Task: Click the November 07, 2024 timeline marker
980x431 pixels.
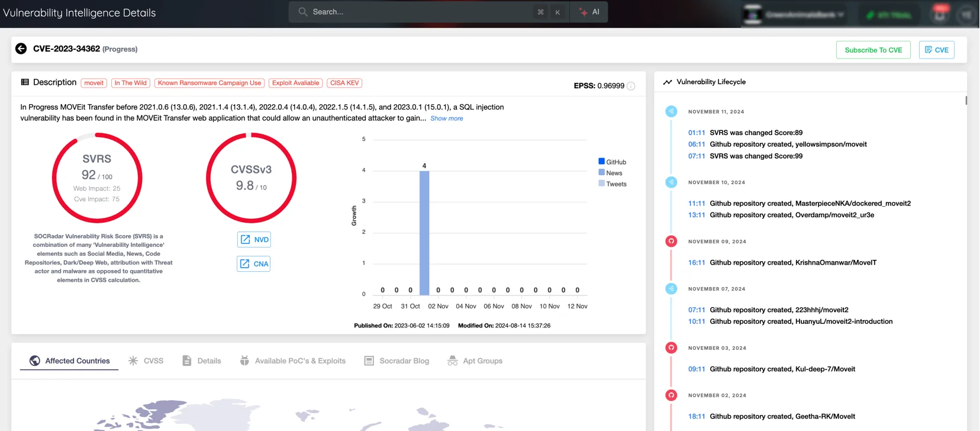Action: (671, 289)
